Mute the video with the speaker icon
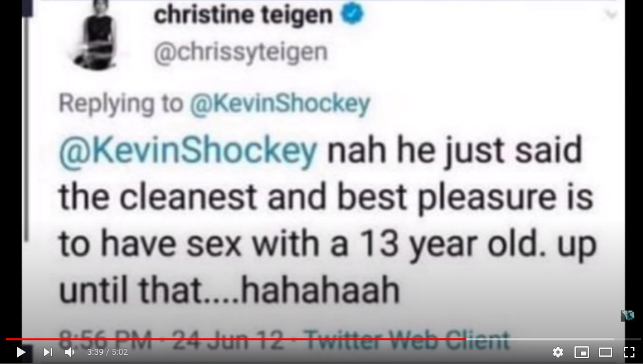 (x=70, y=352)
